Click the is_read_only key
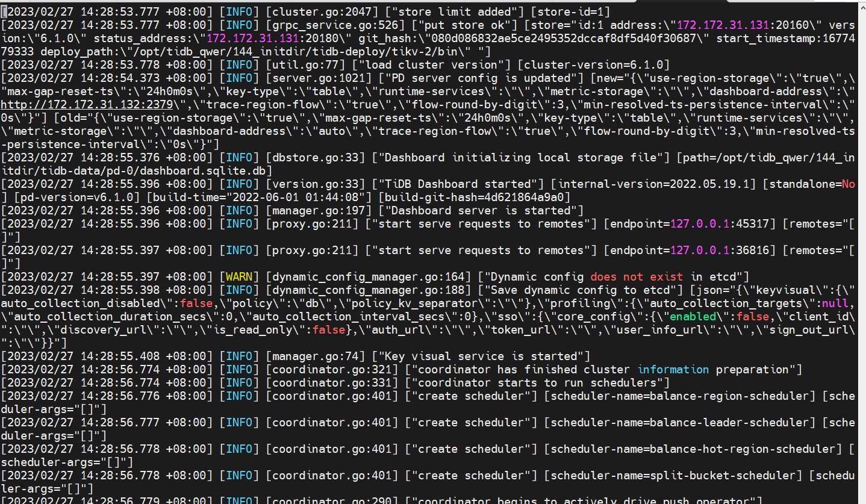This screenshot has width=866, height=504. click(x=252, y=330)
